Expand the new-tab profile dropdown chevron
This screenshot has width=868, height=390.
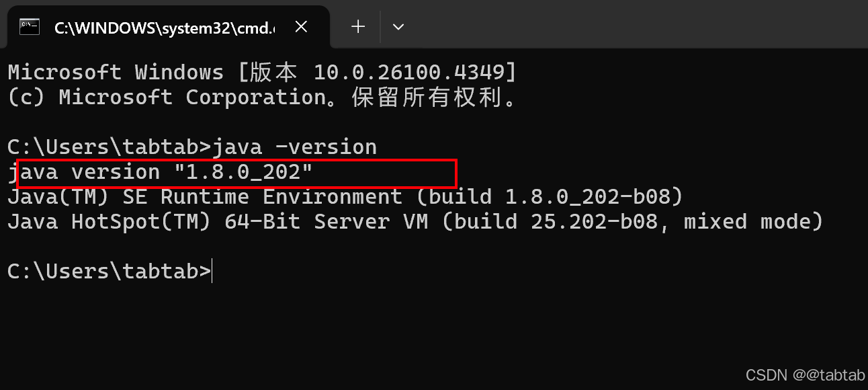(x=398, y=27)
